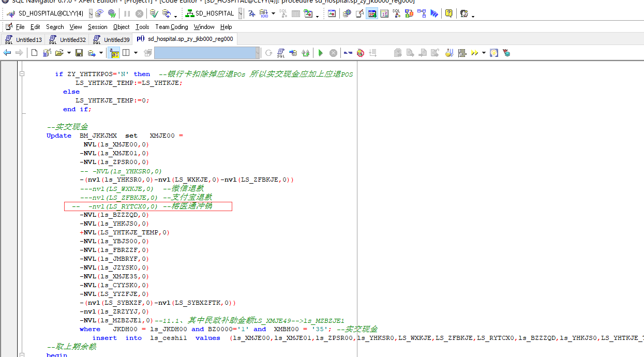Open the Tools menu

142,27
